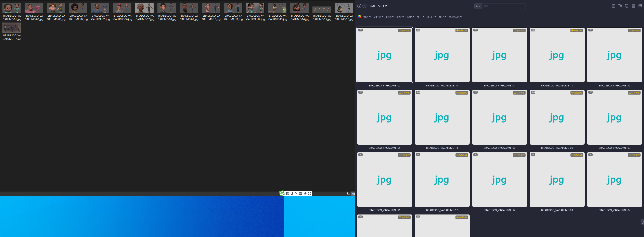Select BRADESCO_VAGALUME-02.jpg in the file explorer
Viewport: 644px width, 237px height.
coord(34,12)
